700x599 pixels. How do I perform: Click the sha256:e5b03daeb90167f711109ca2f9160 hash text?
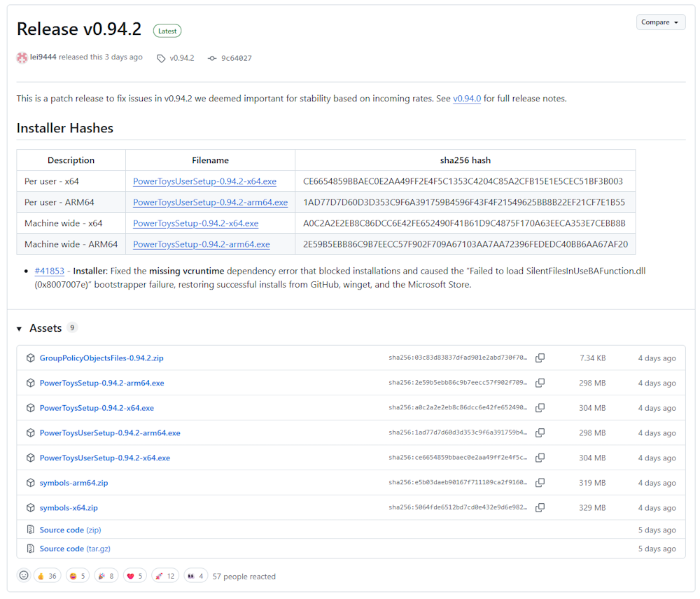pos(458,483)
